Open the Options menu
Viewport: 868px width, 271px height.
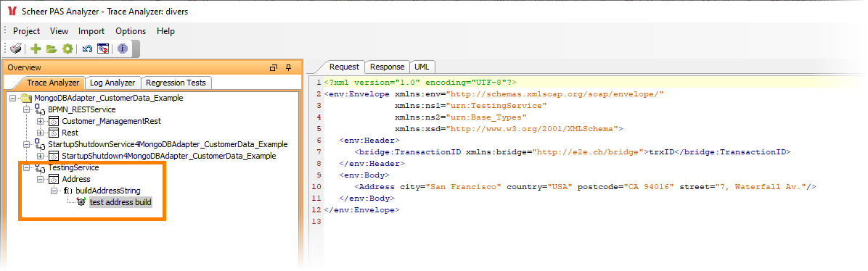click(x=131, y=31)
